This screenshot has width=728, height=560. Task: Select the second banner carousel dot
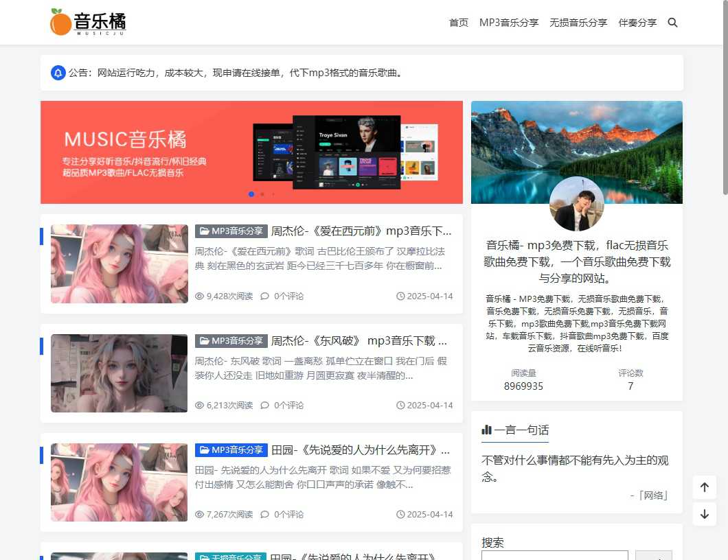click(262, 194)
